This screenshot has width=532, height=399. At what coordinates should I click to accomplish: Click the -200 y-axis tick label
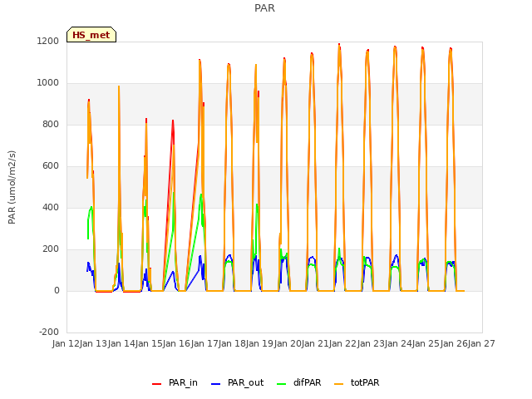click(49, 332)
